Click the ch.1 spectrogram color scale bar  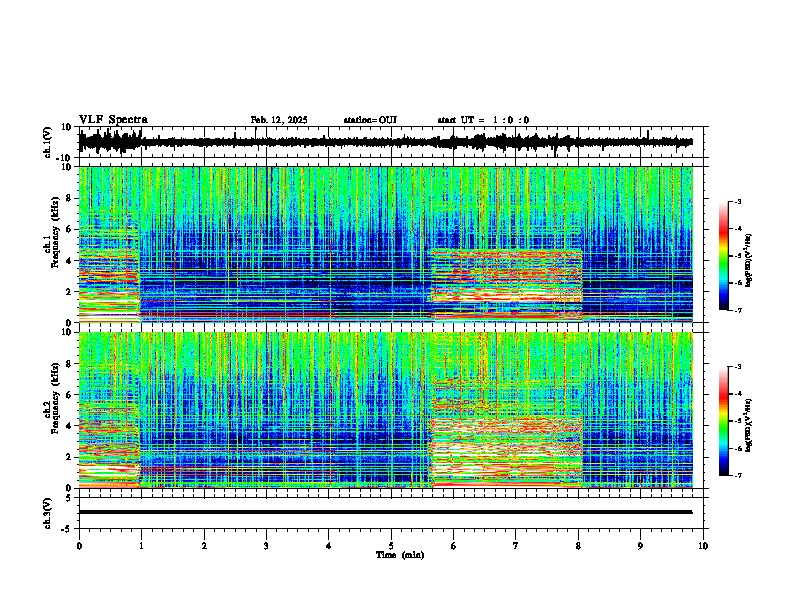point(723,256)
